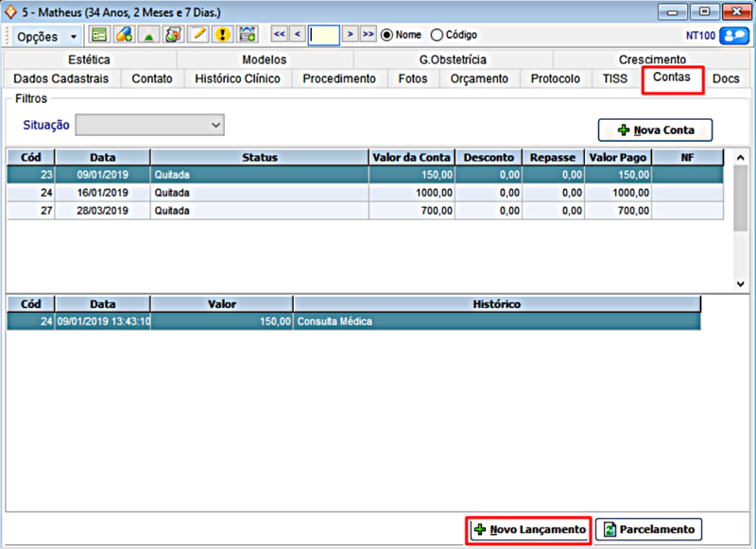The width and height of the screenshot is (756, 549).
Task: Switch to the Histórico Clínico tab
Action: pyautogui.click(x=237, y=78)
